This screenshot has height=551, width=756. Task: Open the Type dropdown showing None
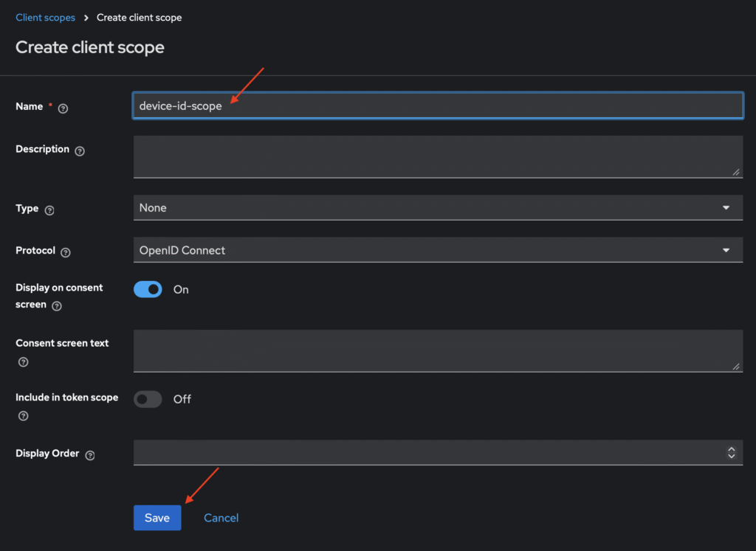coord(437,208)
